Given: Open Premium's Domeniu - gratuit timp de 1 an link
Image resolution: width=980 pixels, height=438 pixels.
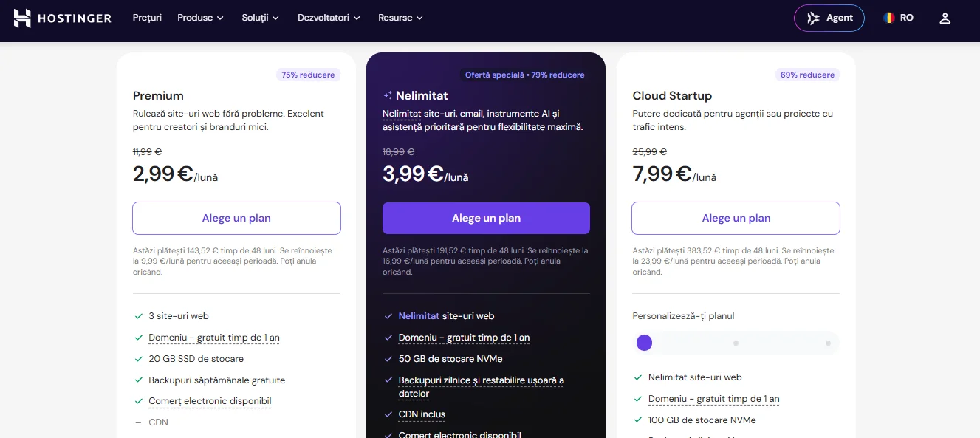Looking at the screenshot, I should [214, 338].
